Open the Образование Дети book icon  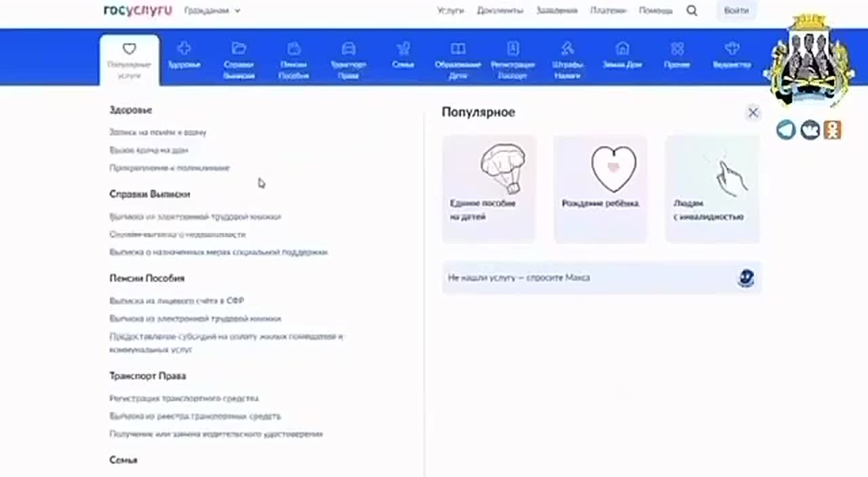click(458, 49)
